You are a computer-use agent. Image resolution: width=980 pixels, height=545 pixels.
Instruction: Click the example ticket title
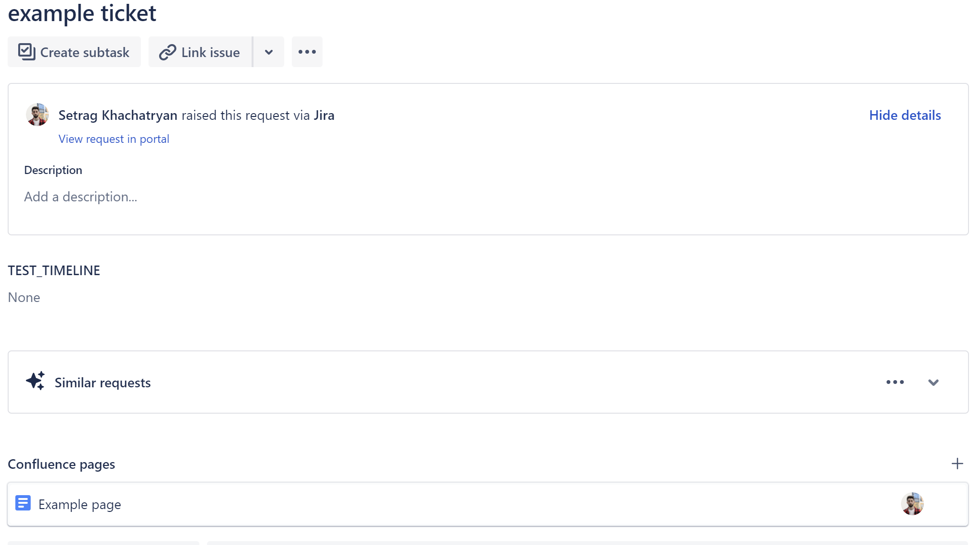pos(82,13)
